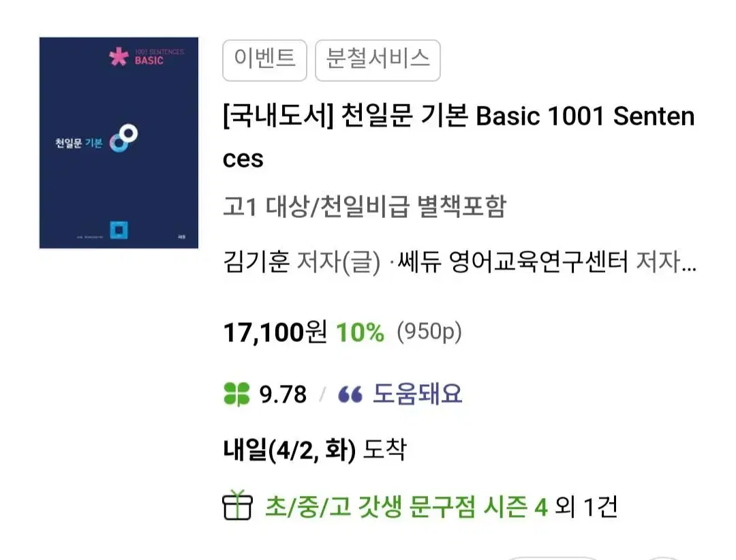The width and height of the screenshot is (736, 560).
Task: Tap the (950p) points info
Action: pyautogui.click(x=429, y=332)
